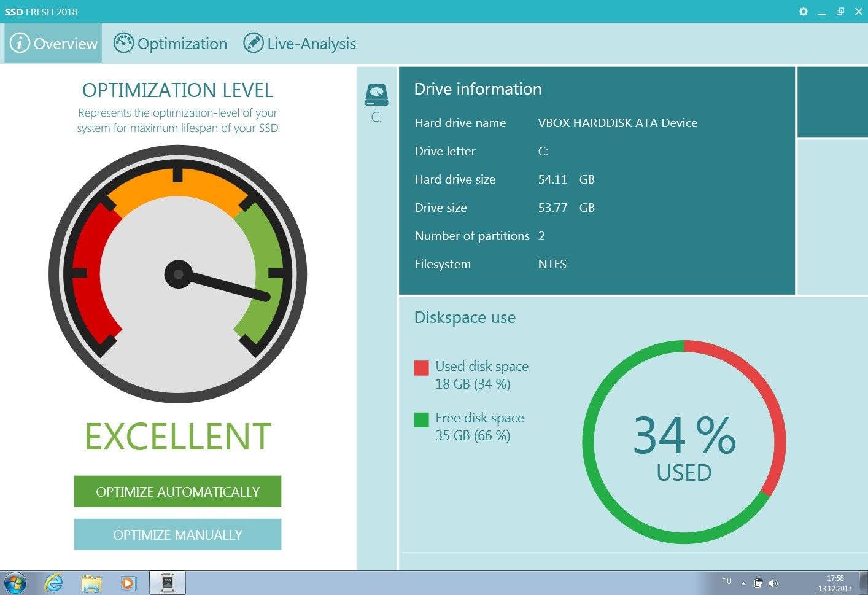Click the OPTIMIZATION LEVEL heading
868x595 pixels.
[x=177, y=90]
